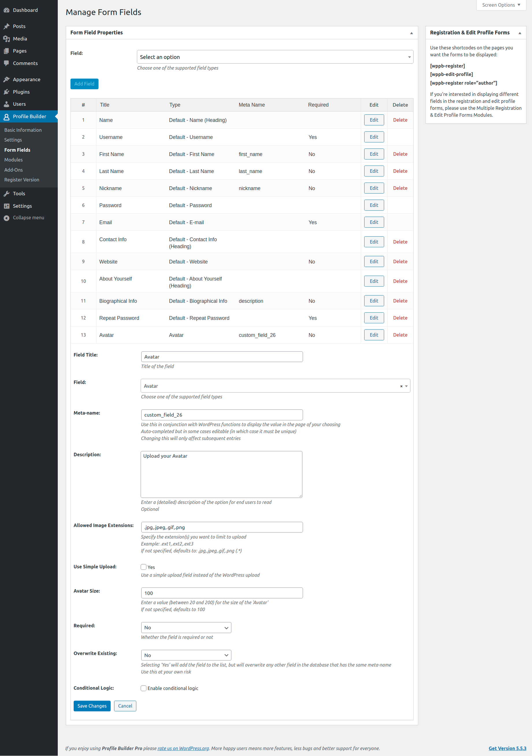532x756 pixels.
Task: Click the Comments speech bubble icon
Action: [x=7, y=63]
